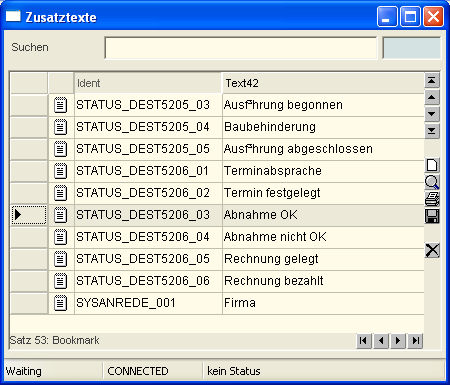Screen dimensions: 450x385
Task: Open document icon for STATUS_DEST5205_03
Action: (x=60, y=105)
